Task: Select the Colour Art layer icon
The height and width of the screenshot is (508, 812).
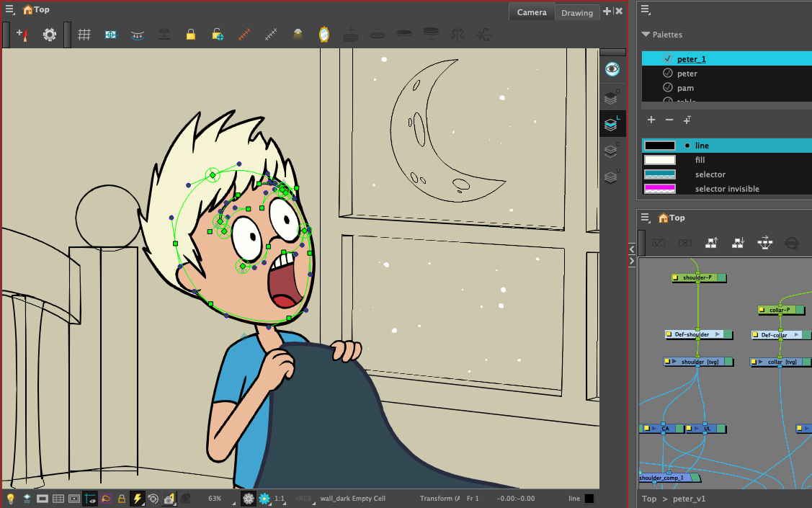Action: 612,151
